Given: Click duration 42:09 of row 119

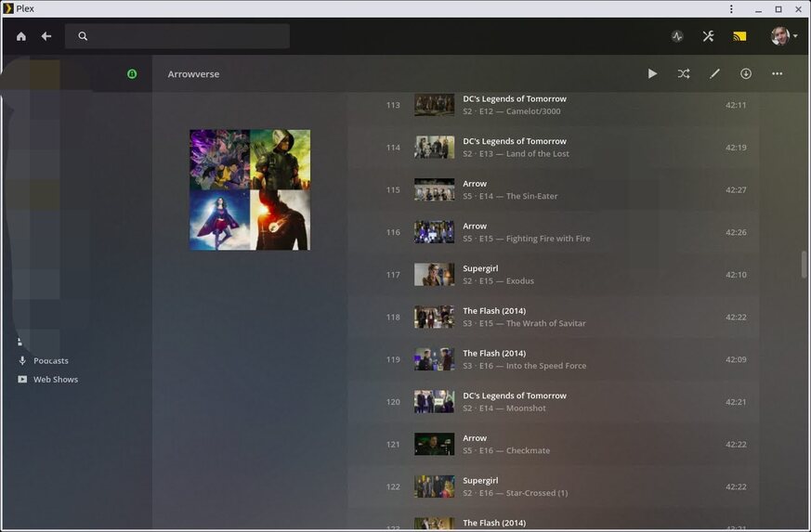Looking at the screenshot, I should click(736, 359).
